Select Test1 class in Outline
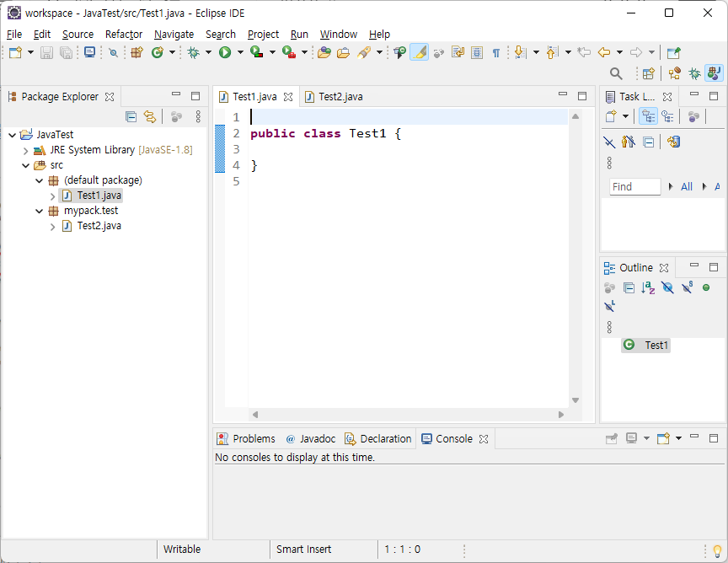 coord(645,346)
